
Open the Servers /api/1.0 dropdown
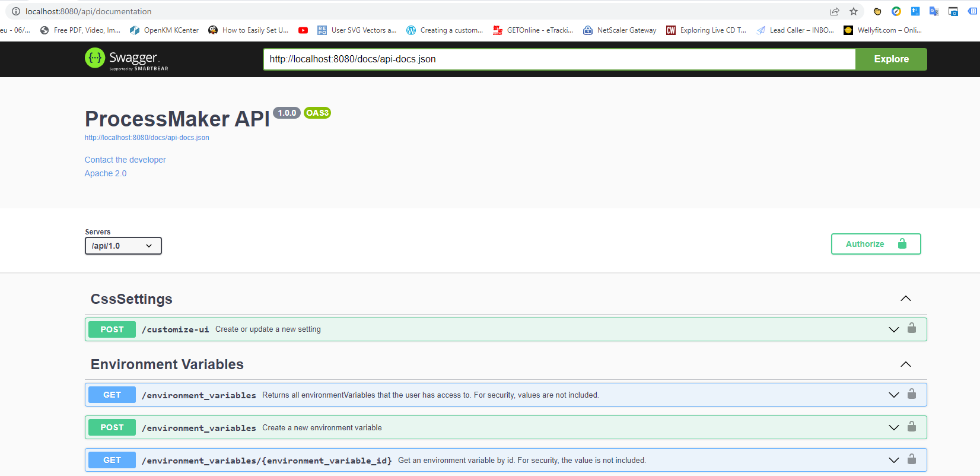pyautogui.click(x=123, y=246)
